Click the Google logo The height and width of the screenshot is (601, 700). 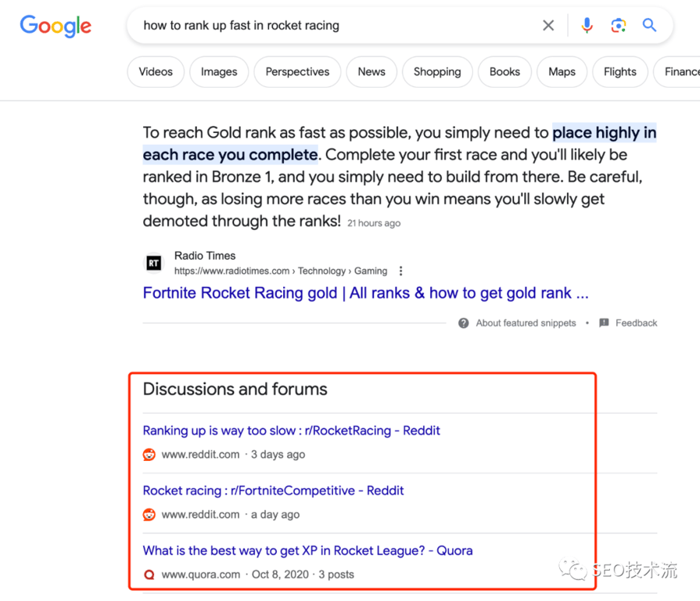click(x=56, y=26)
